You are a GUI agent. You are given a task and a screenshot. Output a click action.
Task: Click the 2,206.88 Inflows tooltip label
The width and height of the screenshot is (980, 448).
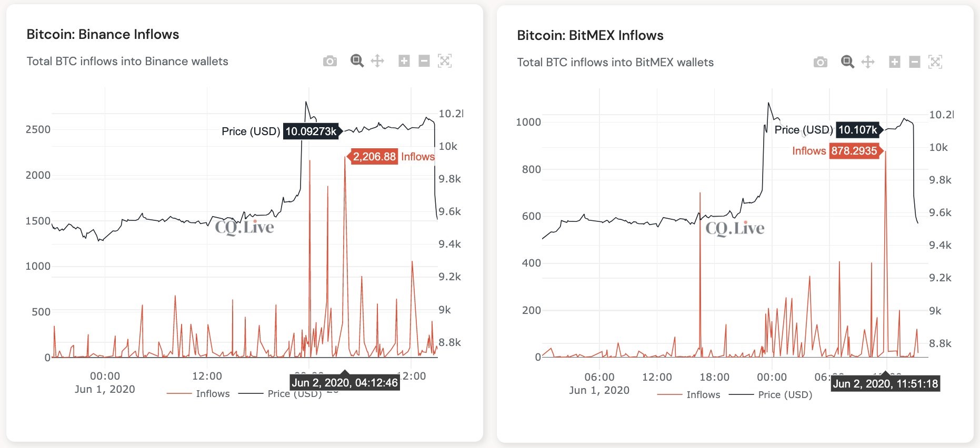click(x=391, y=157)
